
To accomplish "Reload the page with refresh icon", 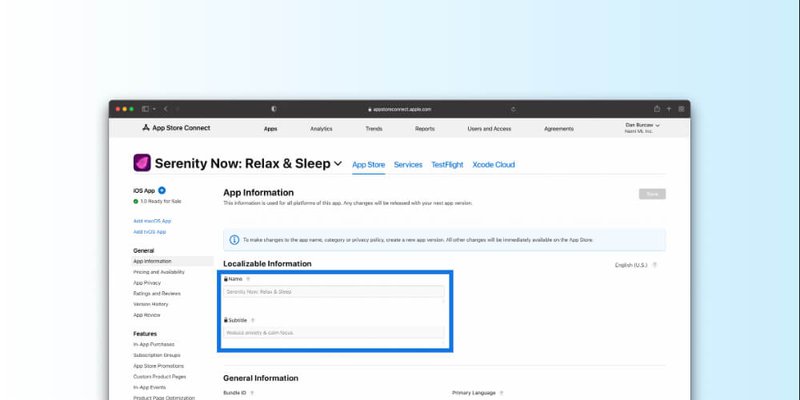I will click(513, 109).
